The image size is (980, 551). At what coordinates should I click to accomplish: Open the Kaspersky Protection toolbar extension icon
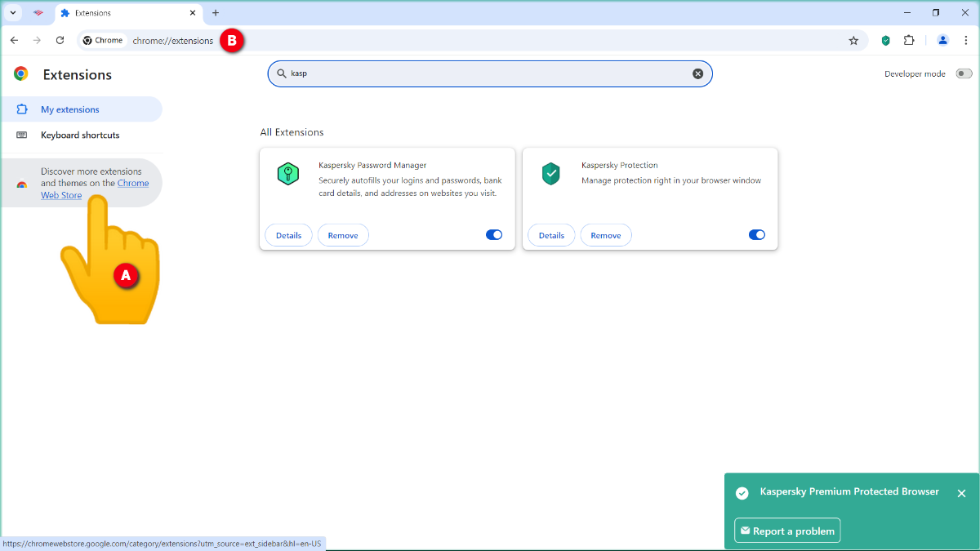pyautogui.click(x=885, y=40)
